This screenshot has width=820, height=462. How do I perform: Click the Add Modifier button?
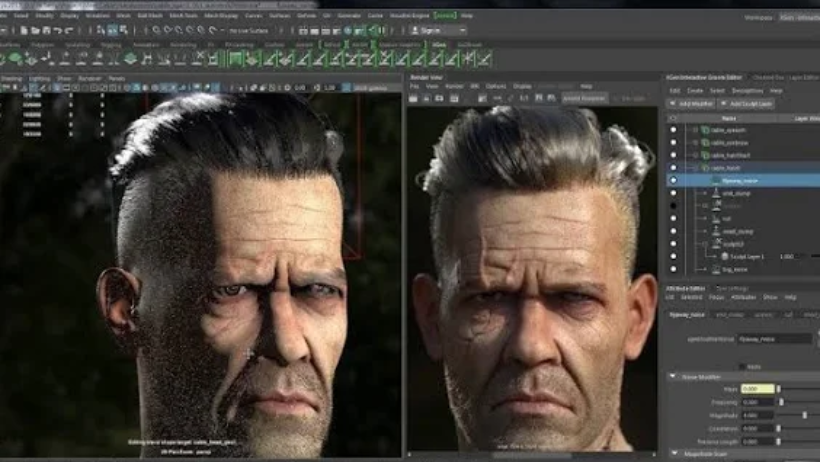pos(691,104)
